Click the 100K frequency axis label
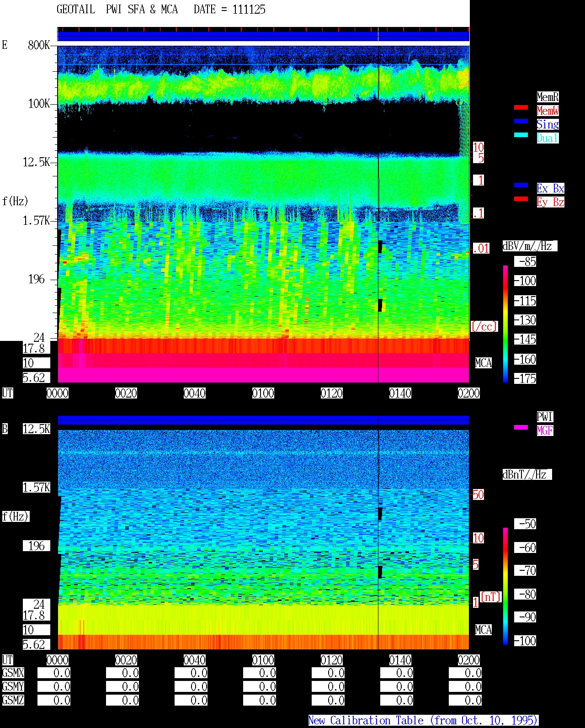Screen dimensions: 585x728 [x=39, y=103]
